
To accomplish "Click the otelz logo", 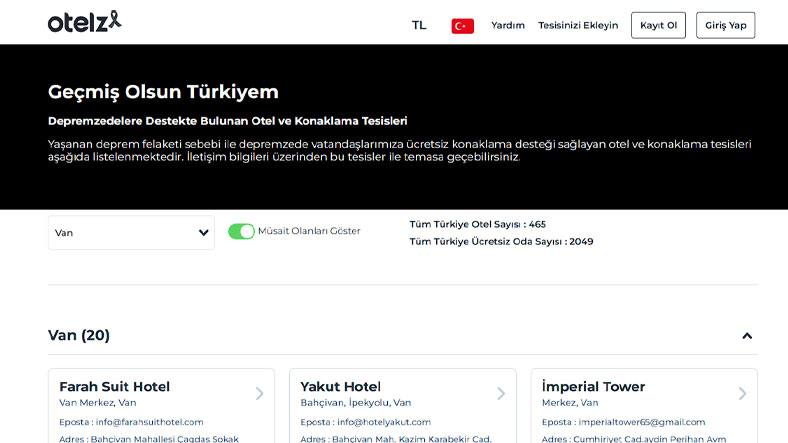I will 85,21.
